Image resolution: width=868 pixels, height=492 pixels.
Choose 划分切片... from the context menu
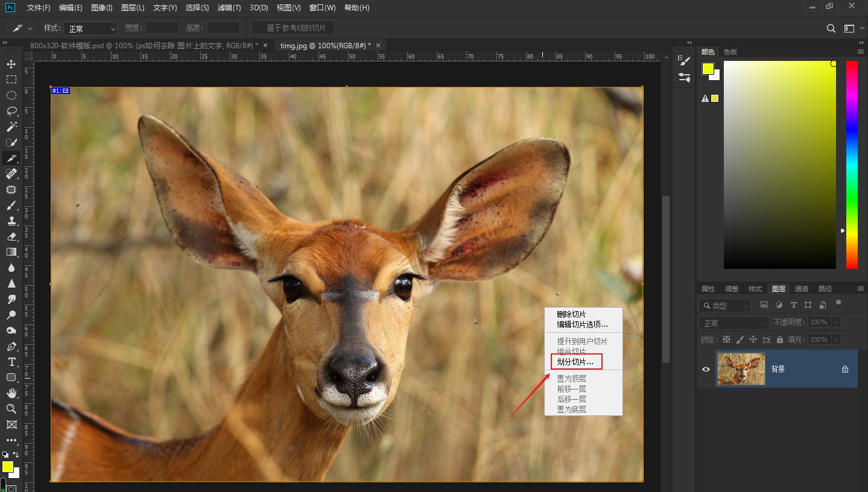575,362
